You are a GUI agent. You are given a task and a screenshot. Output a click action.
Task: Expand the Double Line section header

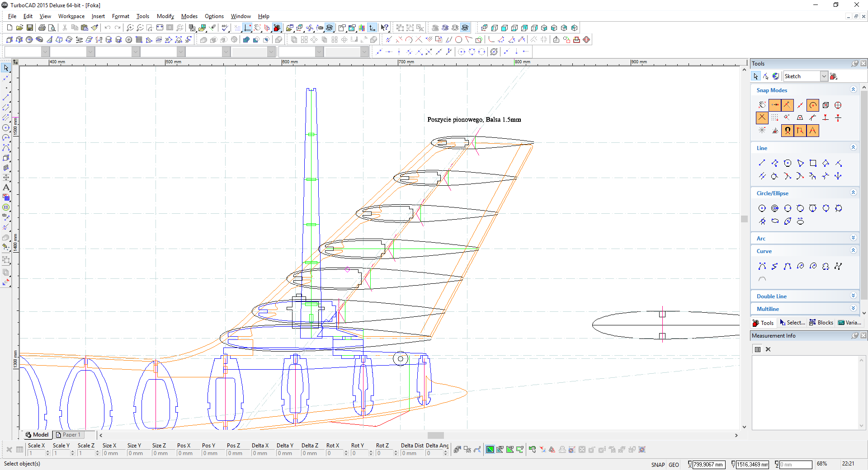pyautogui.click(x=853, y=296)
